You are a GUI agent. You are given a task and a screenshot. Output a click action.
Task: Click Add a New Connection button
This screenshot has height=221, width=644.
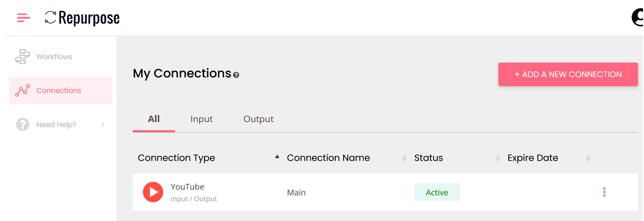(568, 74)
